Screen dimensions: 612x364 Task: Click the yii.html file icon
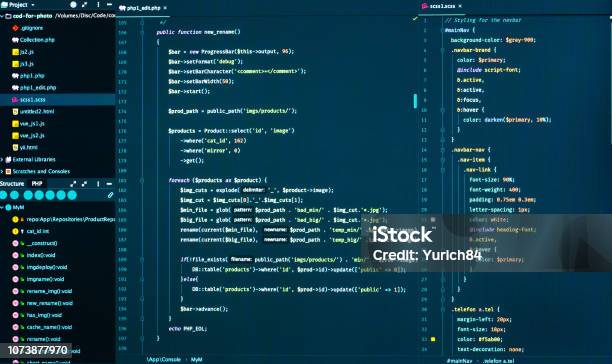coord(15,147)
